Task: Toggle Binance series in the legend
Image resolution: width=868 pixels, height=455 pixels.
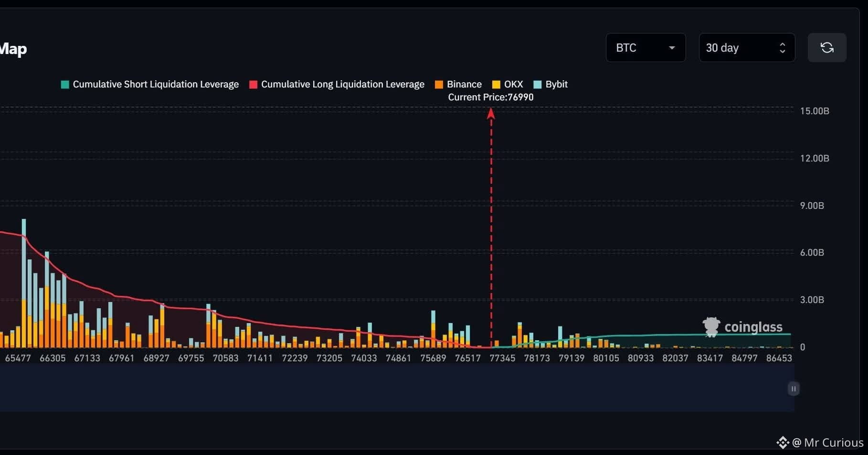Action: [x=458, y=84]
